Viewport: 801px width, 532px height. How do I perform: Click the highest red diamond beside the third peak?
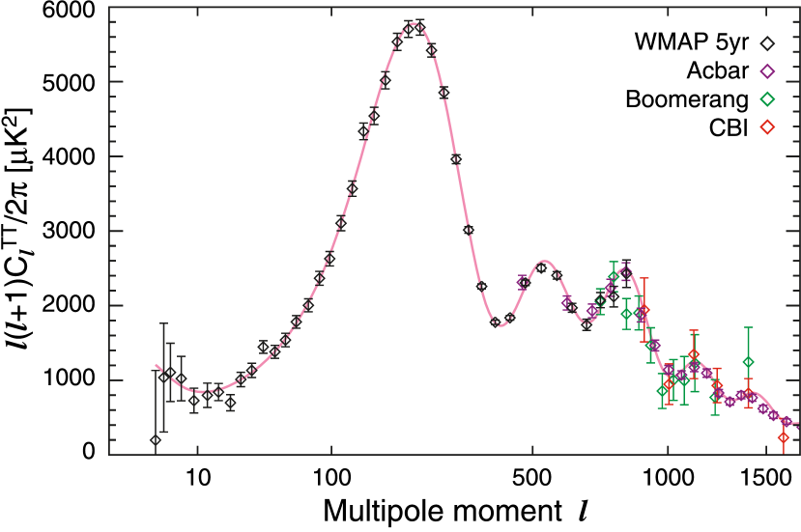coord(644,310)
